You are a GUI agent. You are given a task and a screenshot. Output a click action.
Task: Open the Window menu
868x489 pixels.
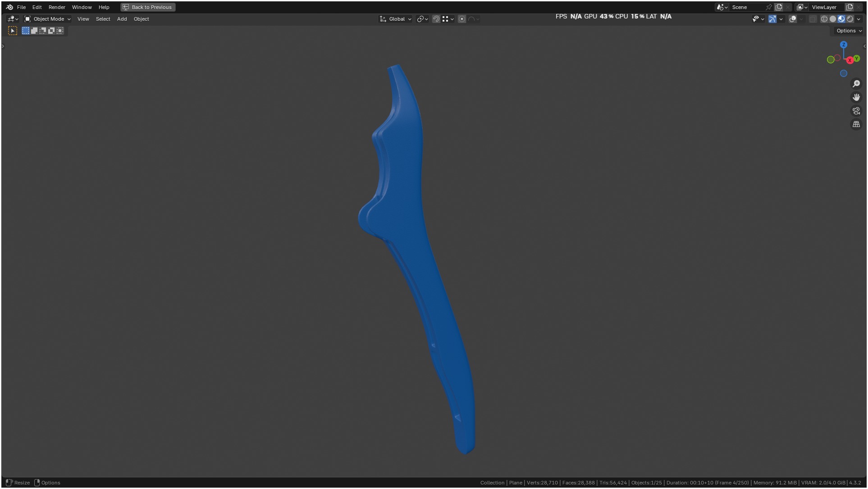pos(82,7)
